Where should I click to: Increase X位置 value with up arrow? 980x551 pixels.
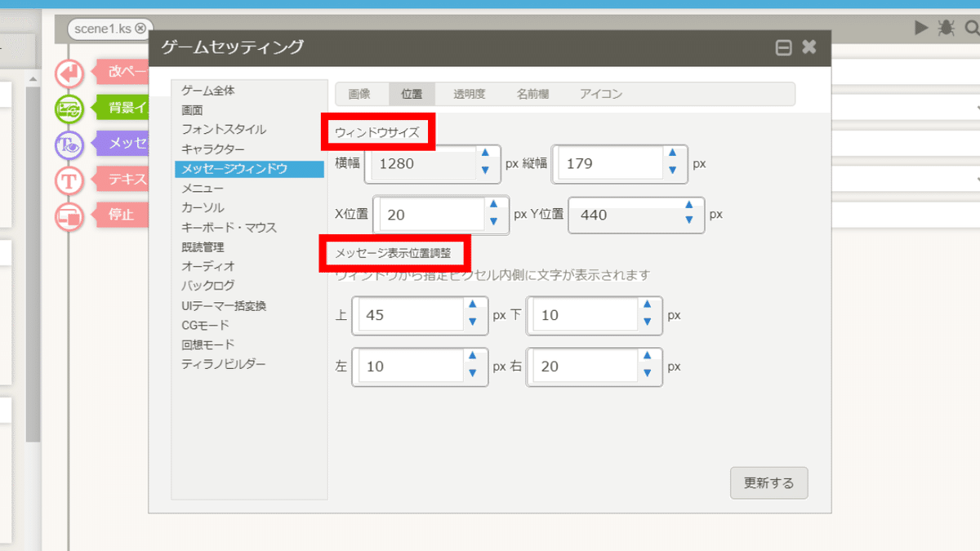[x=493, y=204]
